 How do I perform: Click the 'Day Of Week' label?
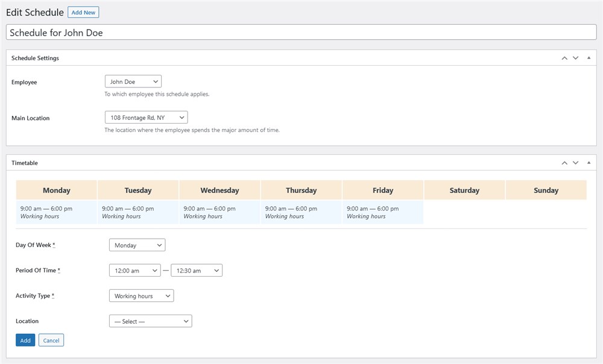tap(35, 245)
